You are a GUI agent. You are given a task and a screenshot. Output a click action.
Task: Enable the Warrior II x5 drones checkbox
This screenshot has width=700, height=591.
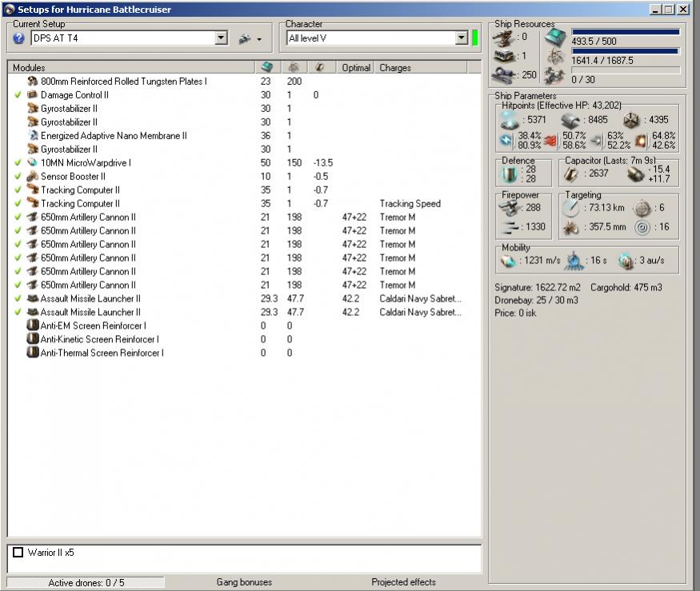coord(18,553)
